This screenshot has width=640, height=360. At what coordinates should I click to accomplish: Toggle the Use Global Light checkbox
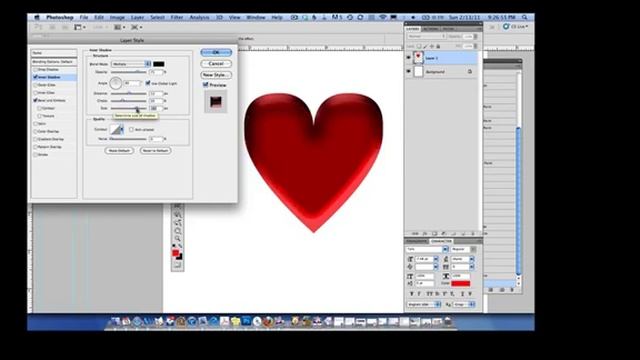coord(148,83)
